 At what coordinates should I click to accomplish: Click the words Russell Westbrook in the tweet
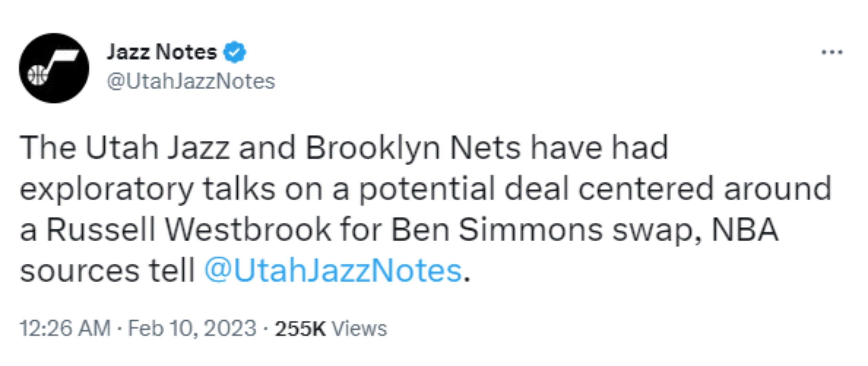coord(189,230)
